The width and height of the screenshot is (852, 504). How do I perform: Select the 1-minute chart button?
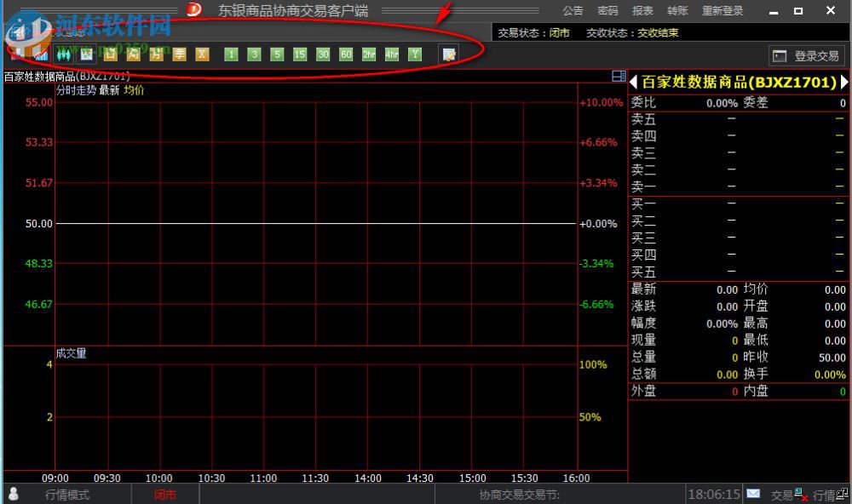click(x=231, y=54)
